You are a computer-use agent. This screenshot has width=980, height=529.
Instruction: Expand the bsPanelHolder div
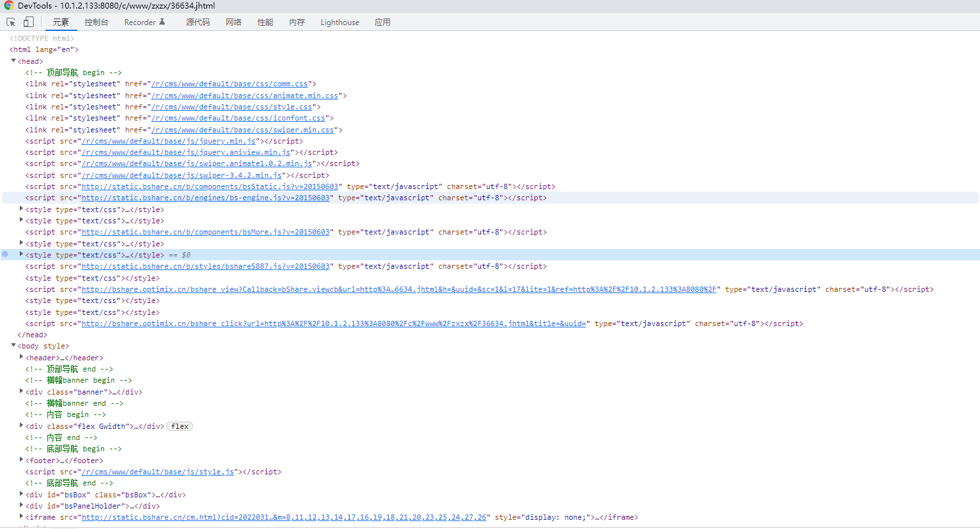[x=21, y=505]
